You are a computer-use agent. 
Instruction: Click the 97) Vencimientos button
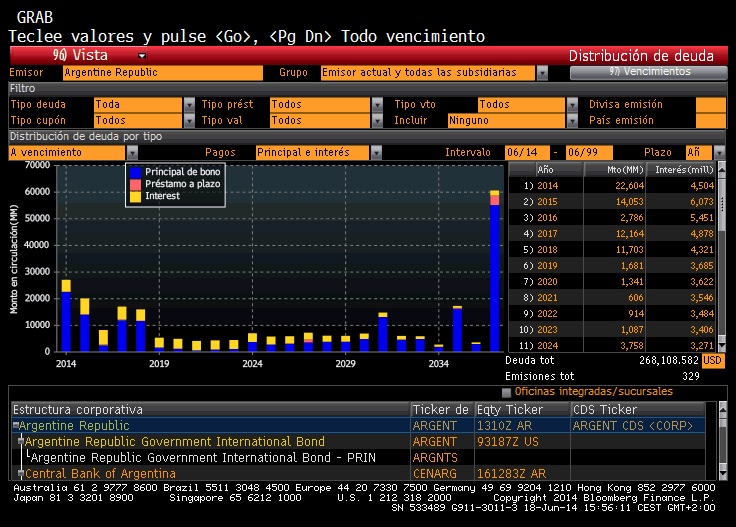[648, 72]
